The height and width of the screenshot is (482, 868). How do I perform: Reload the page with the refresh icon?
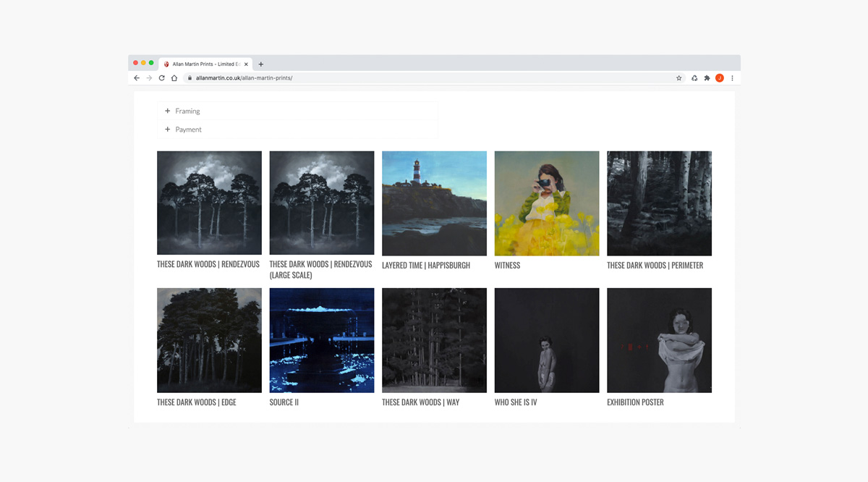pos(161,78)
